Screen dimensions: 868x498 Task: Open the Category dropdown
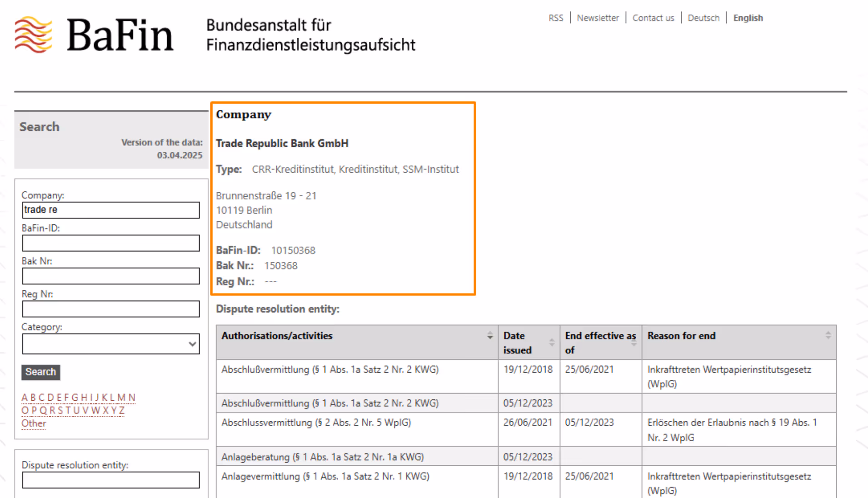[111, 344]
